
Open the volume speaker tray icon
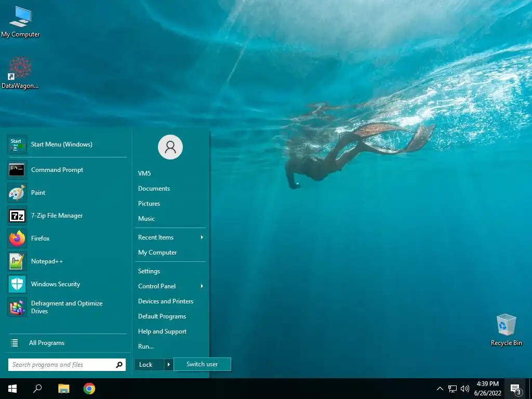[x=465, y=389]
